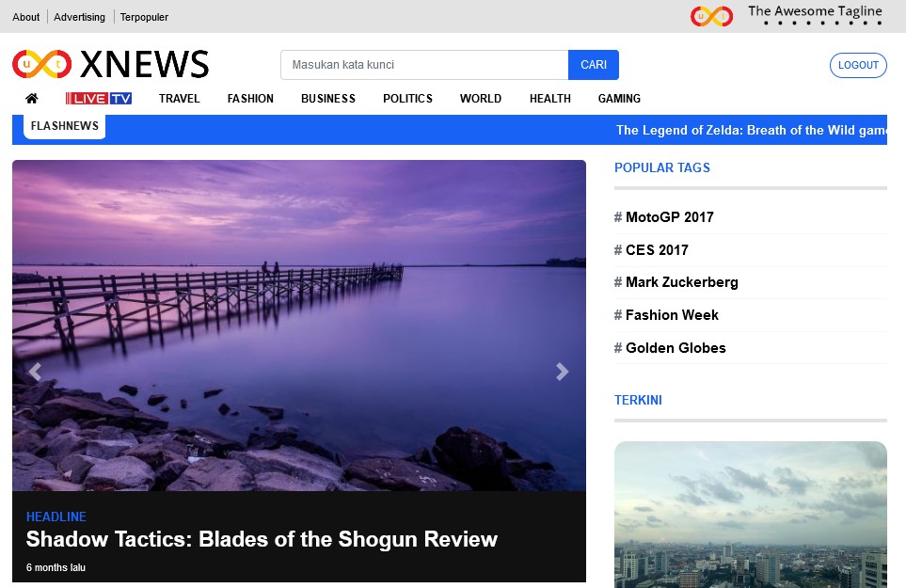This screenshot has height=588, width=906.
Task: Open Shadow Tactics headline article
Action: [x=262, y=540]
